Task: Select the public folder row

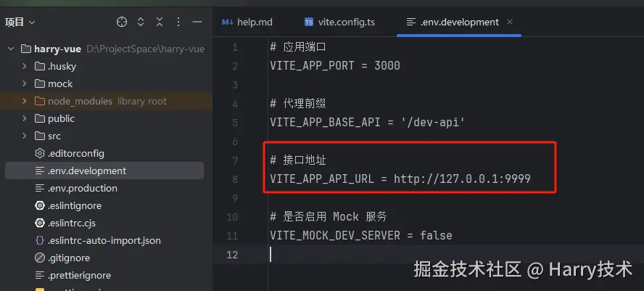Action: (x=106, y=118)
